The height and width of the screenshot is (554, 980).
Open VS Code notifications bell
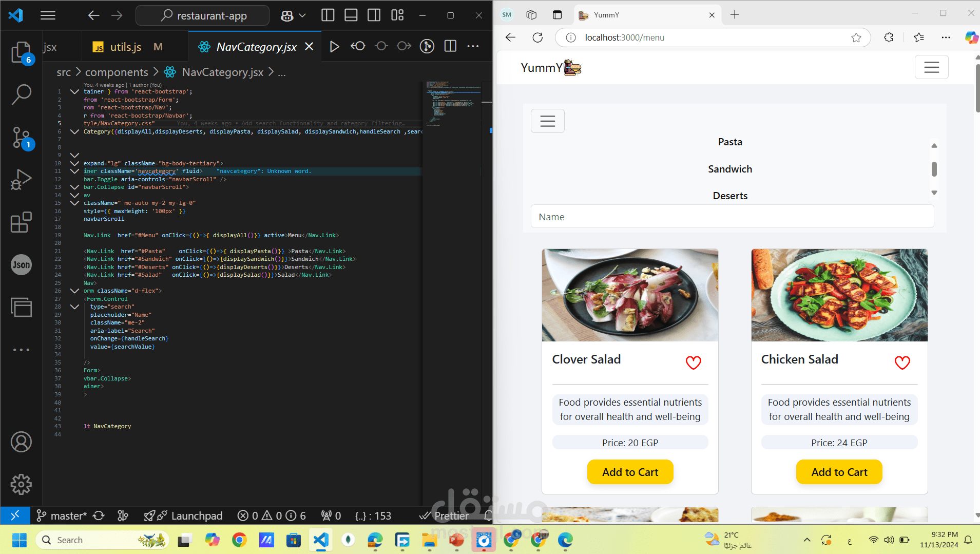click(488, 515)
